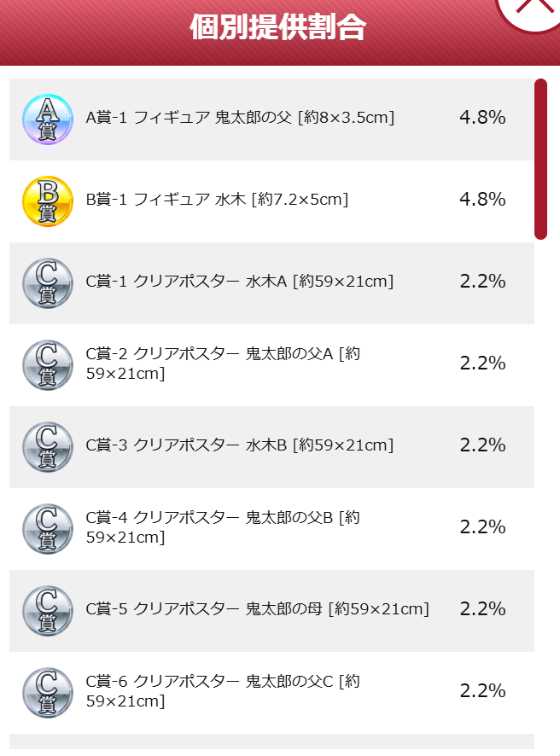The image size is (560, 756).
Task: Click the C賞 badge beside 水木B poster
Action: point(48,447)
